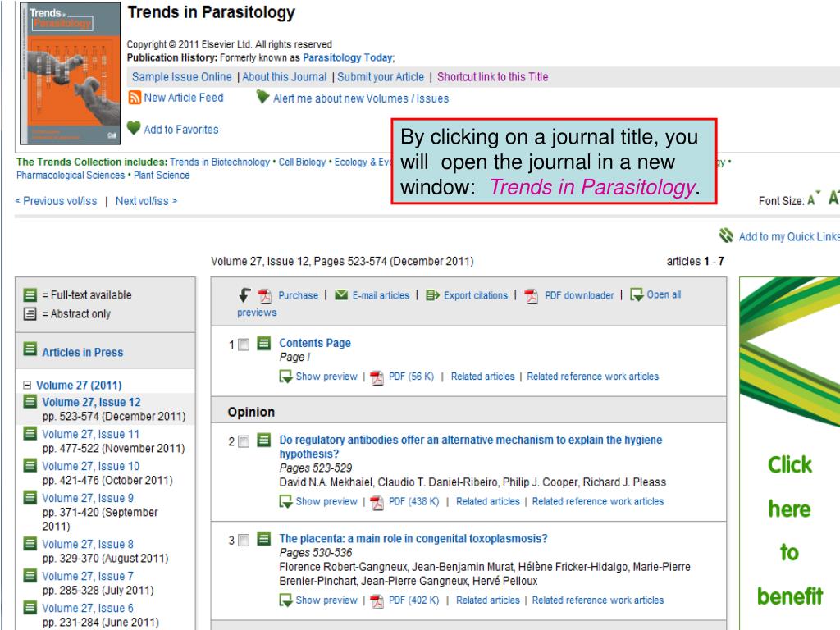Click the PDF icon for the 402 K article
This screenshot has height=630, width=840.
click(x=377, y=601)
